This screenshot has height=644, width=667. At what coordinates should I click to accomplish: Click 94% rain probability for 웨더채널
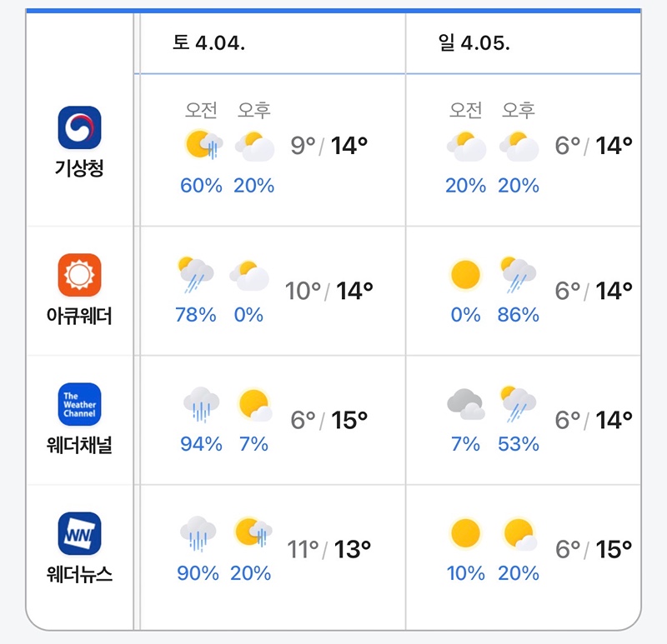pyautogui.click(x=201, y=444)
